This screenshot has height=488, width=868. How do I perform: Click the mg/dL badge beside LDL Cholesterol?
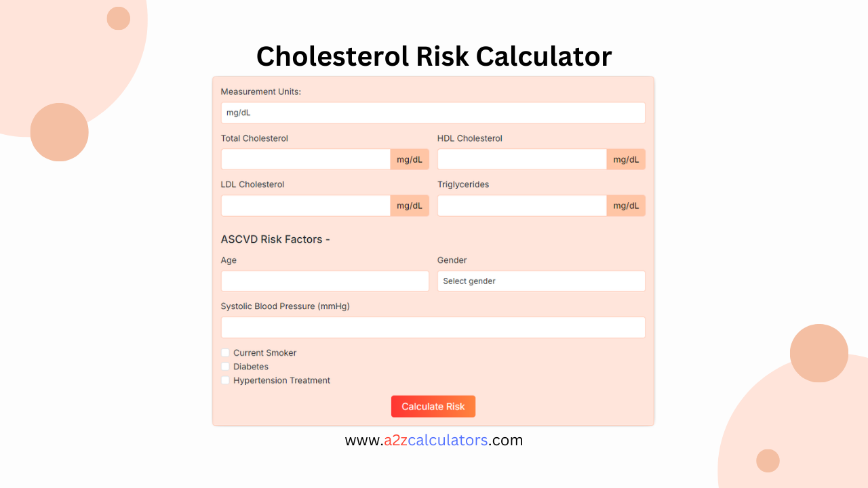[x=410, y=205]
